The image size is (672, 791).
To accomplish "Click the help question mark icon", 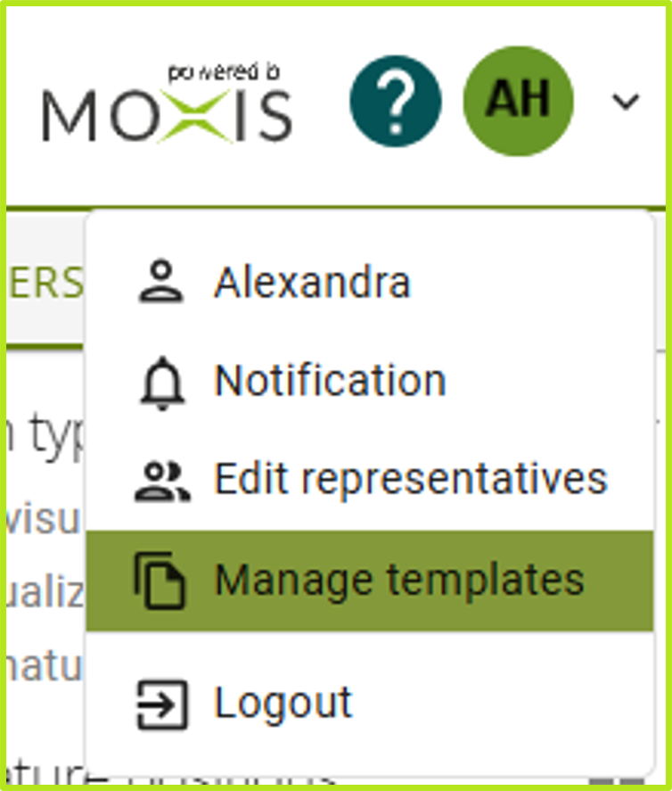I will tap(396, 101).
